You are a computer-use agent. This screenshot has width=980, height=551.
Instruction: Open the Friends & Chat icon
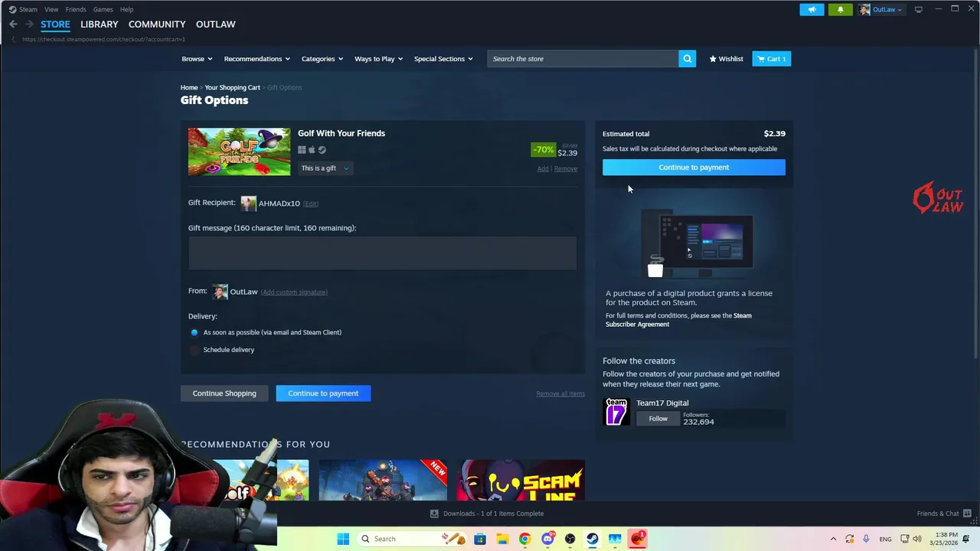(967, 514)
